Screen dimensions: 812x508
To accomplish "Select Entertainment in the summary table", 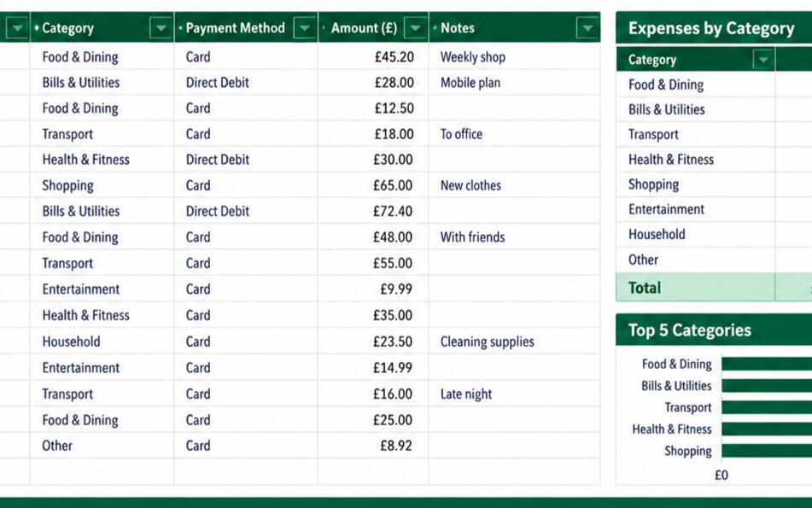I will [x=666, y=209].
